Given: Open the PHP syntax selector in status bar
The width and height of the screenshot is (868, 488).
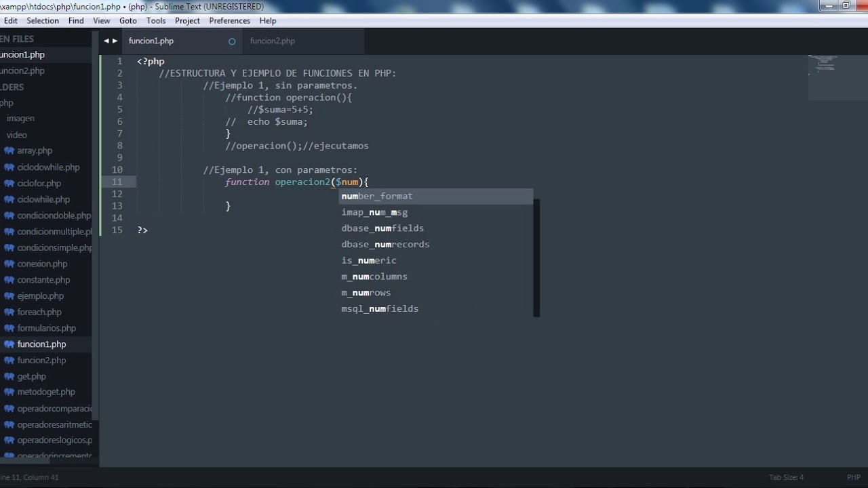Looking at the screenshot, I should click(x=853, y=477).
